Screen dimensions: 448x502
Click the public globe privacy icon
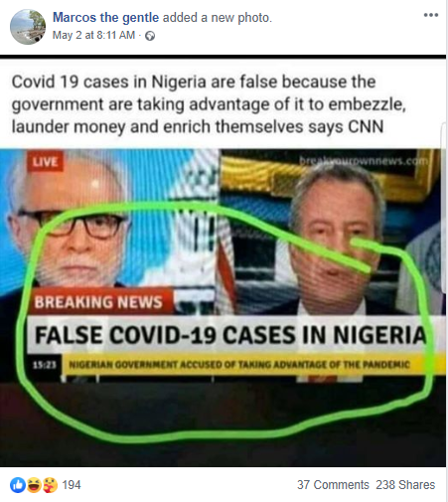click(150, 36)
